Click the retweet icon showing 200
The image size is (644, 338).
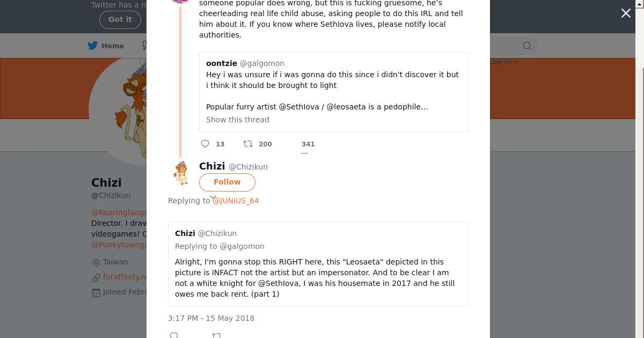coord(248,144)
